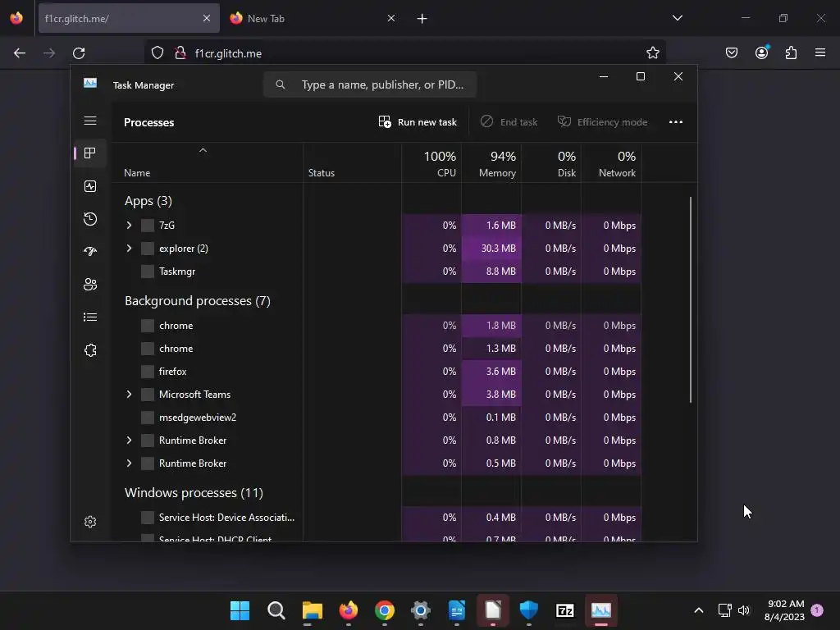Expand the Microsoft Teams process row
Screen dimensions: 840x630
(x=129, y=395)
